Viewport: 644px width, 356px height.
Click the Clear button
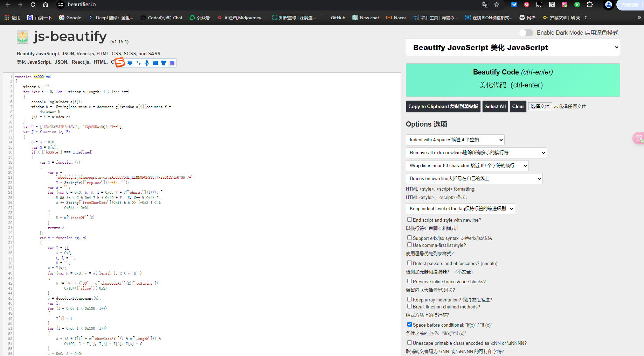coord(518,106)
